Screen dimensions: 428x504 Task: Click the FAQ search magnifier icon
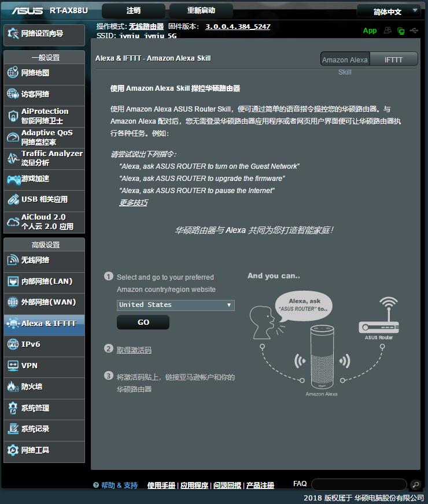click(x=415, y=484)
